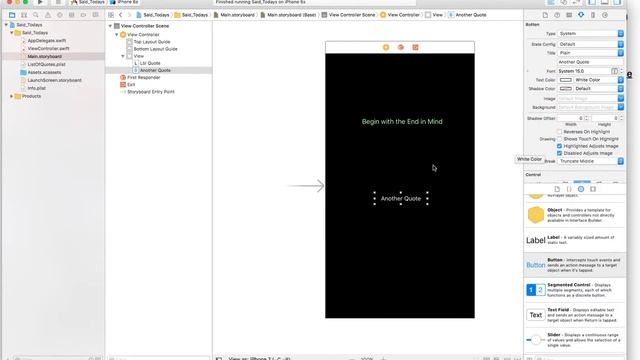Open the Shadow Color dropdown showing Default
The width and height of the screenshot is (640, 360).
point(599,89)
